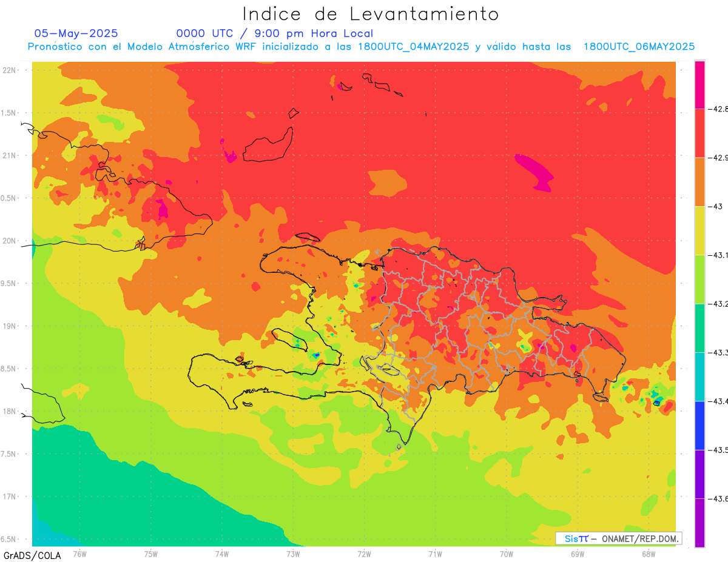Click the "69W" longitude label

click(577, 554)
